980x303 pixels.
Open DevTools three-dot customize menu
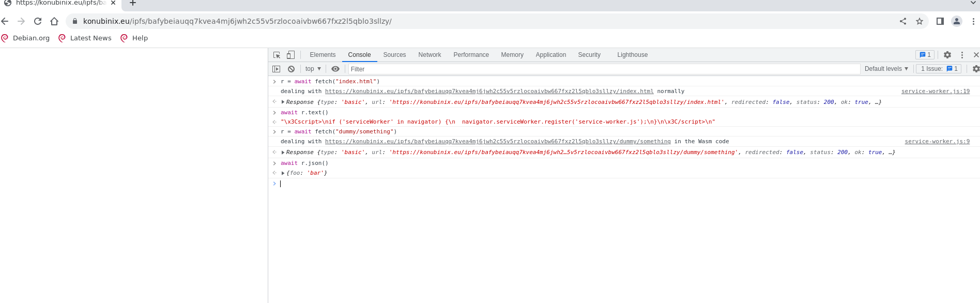pyautogui.click(x=961, y=55)
